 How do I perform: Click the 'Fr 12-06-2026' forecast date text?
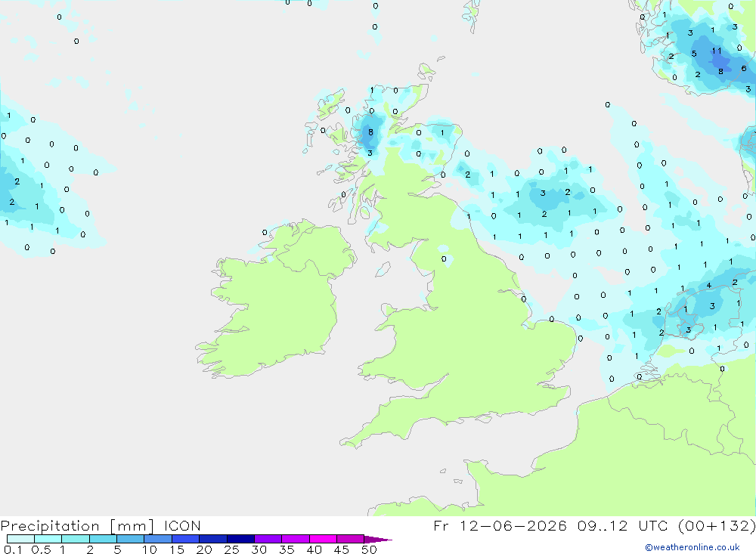click(500, 525)
